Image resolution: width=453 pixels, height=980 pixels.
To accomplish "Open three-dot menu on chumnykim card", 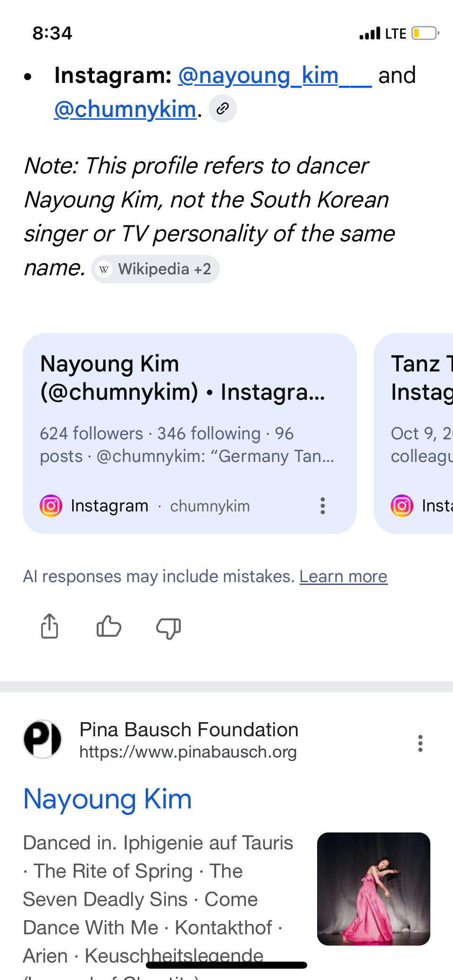I will tap(323, 506).
